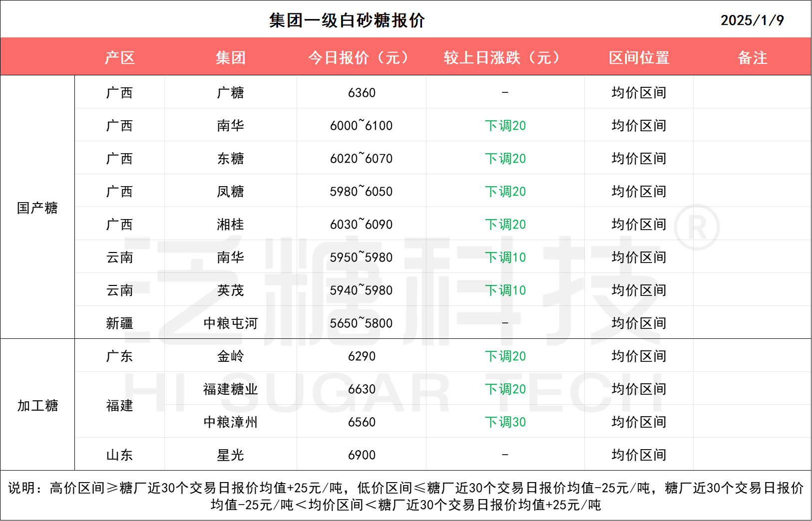Select price 5950~5980
812x521 pixels.
(362, 257)
